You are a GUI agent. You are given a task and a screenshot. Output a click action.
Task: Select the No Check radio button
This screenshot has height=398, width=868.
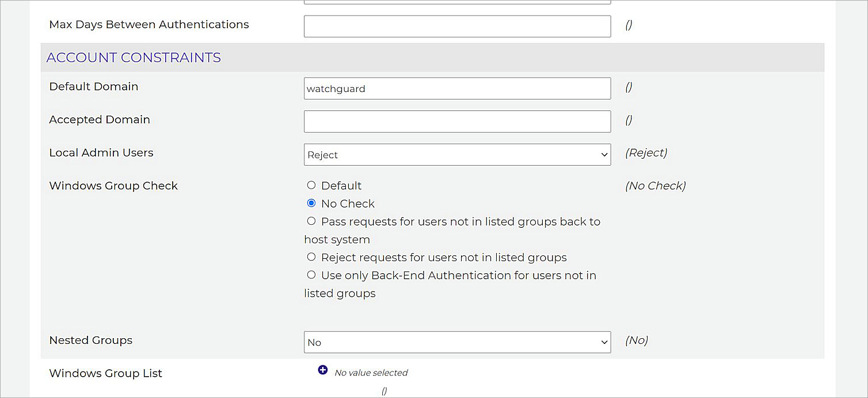click(311, 202)
